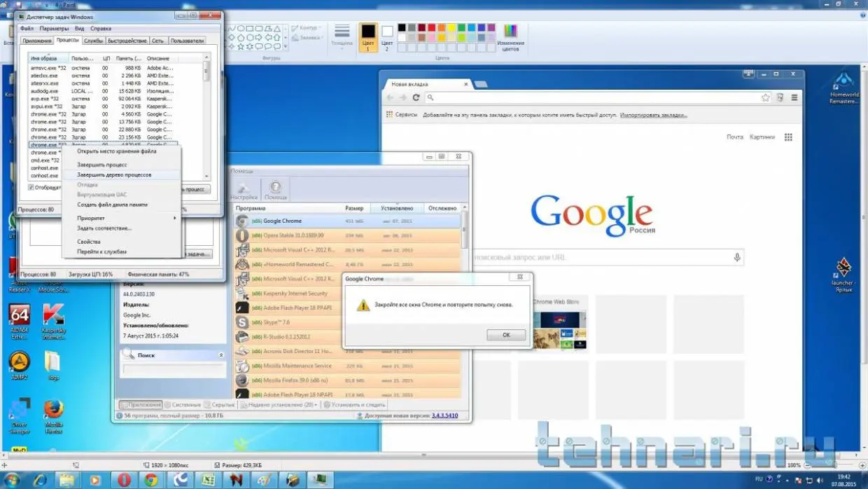Enable the Приложения filter in uninstaller
The height and width of the screenshot is (489, 868).
click(141, 405)
